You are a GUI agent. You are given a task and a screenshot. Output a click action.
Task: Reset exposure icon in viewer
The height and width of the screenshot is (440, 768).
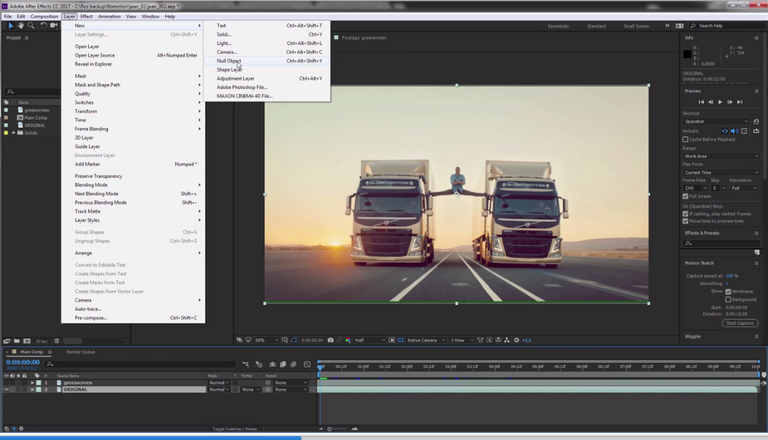pyautogui.click(x=516, y=340)
